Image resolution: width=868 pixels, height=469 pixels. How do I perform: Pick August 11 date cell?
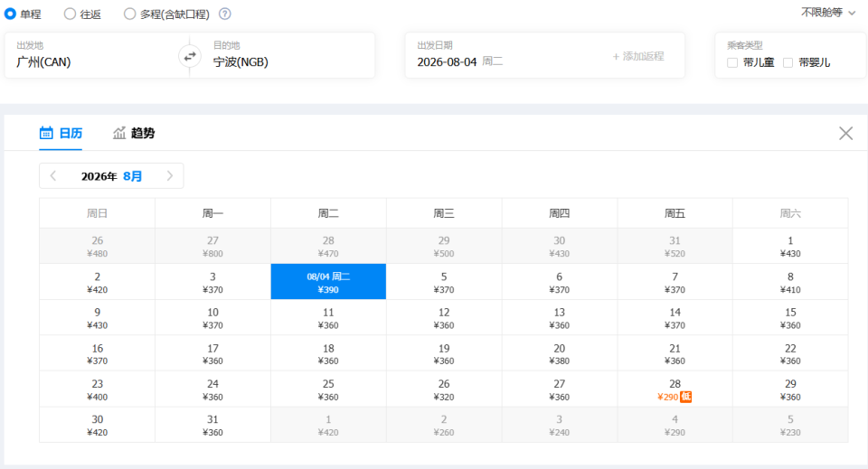pos(328,318)
